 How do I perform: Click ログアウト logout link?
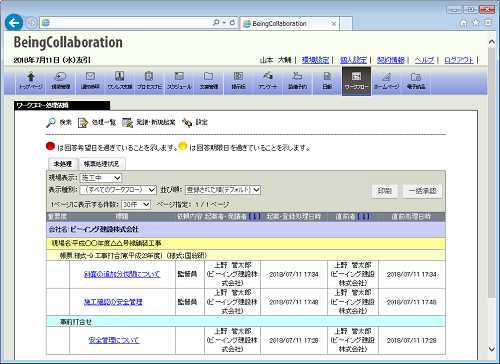click(459, 60)
